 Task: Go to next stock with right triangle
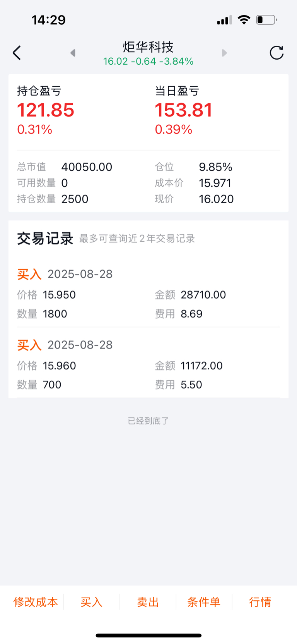pyautogui.click(x=224, y=53)
